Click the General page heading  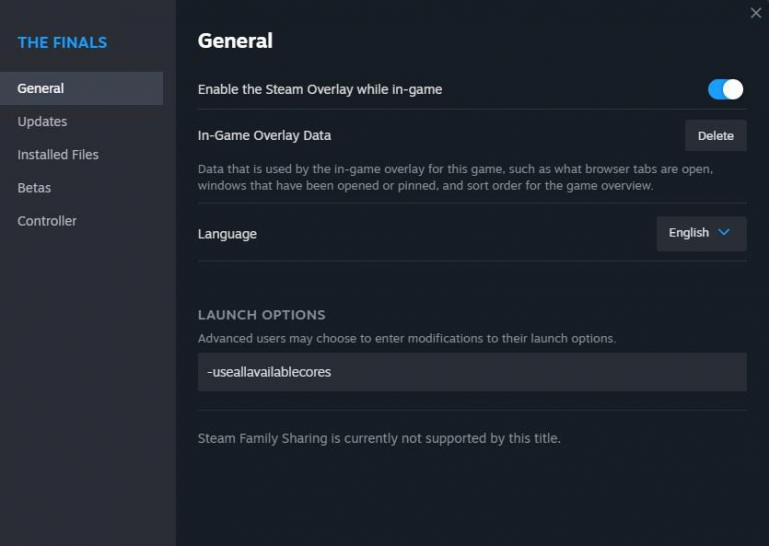tap(235, 41)
